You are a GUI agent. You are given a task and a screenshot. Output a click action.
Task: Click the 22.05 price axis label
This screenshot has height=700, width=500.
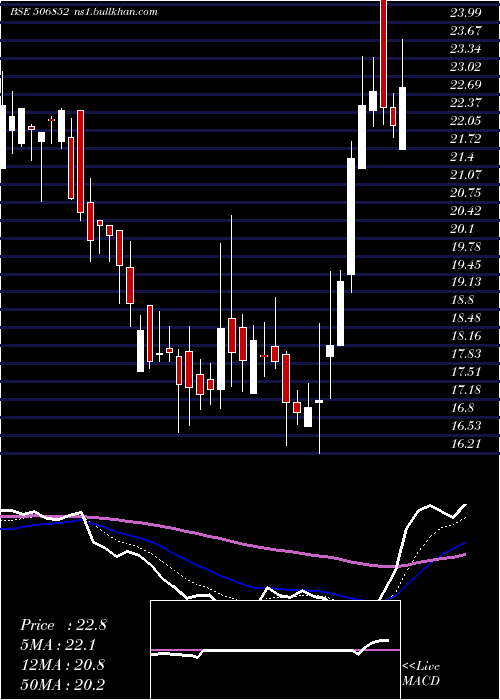pyautogui.click(x=466, y=121)
